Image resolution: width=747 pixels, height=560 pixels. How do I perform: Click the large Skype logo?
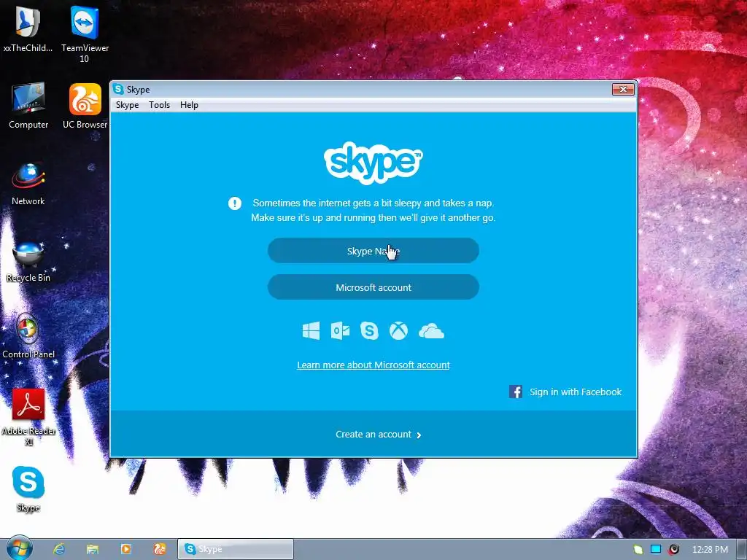(373, 163)
